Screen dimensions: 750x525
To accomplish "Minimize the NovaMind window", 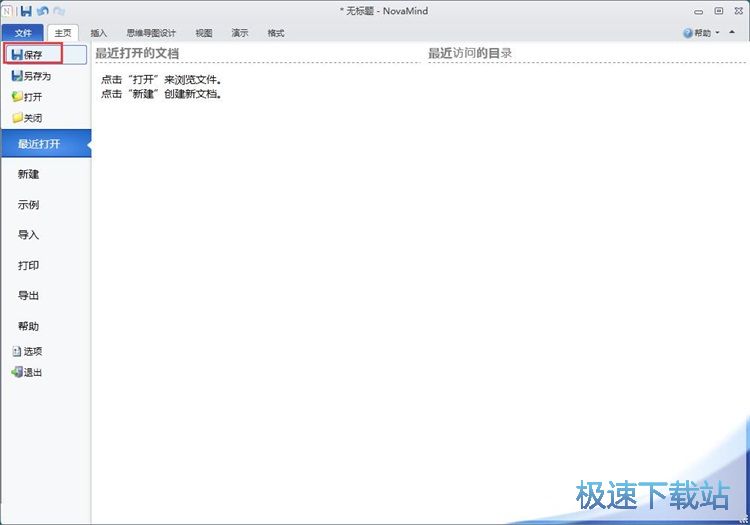I will [x=698, y=11].
